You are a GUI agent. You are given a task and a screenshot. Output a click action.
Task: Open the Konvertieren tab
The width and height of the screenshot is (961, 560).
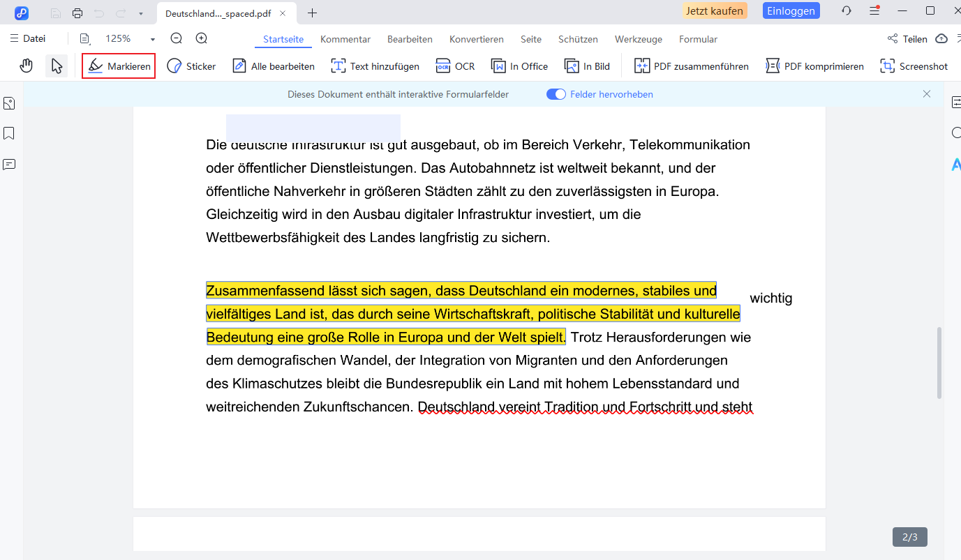(477, 39)
